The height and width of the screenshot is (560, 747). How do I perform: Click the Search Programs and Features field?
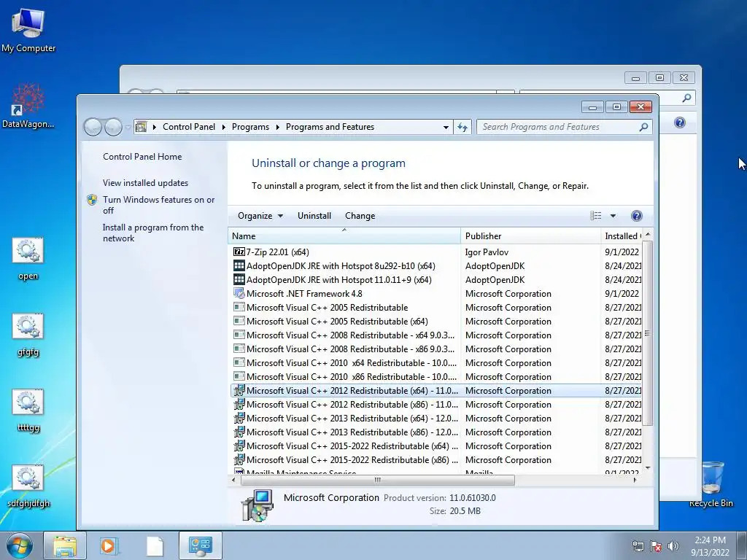(558, 127)
